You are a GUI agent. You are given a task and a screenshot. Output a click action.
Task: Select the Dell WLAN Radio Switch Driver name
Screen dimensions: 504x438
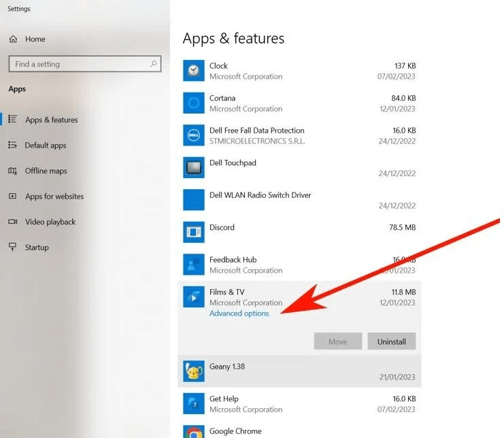tap(260, 195)
